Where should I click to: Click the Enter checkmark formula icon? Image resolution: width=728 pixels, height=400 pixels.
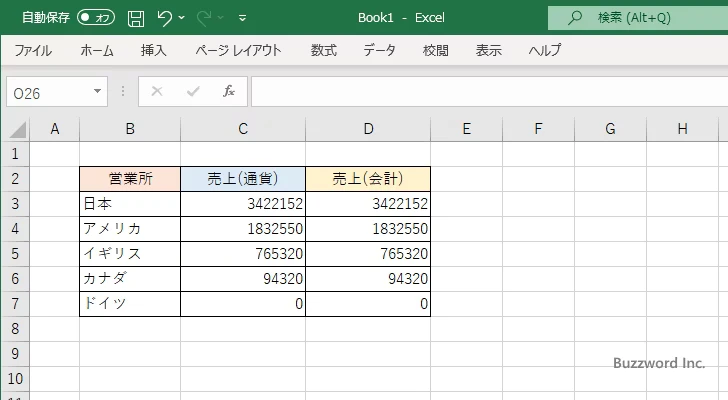point(193,91)
